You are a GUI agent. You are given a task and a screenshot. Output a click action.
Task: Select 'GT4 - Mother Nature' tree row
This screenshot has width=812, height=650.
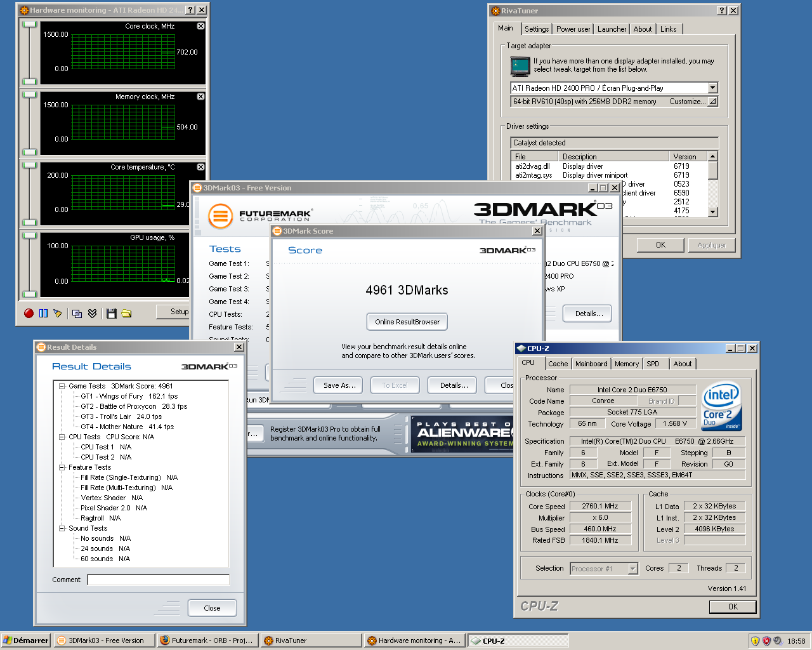point(127,427)
